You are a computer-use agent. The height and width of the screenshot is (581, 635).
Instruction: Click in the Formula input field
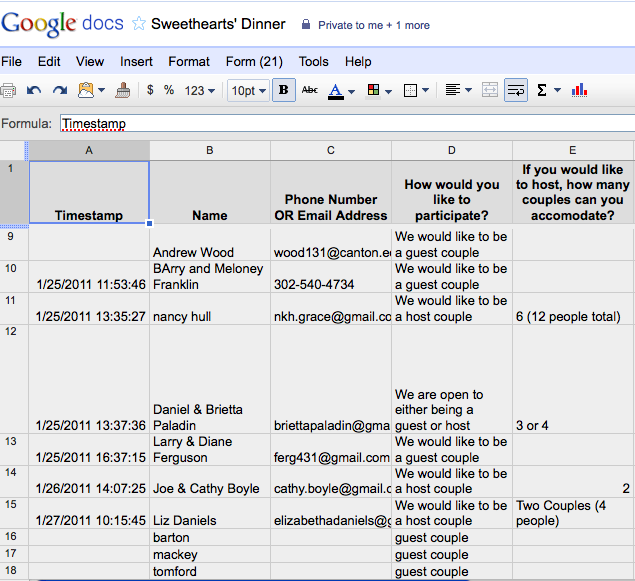[347, 123]
